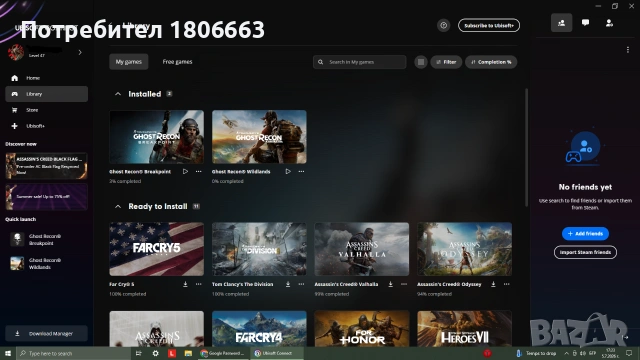The image size is (640, 360).
Task: Switch to Google Password Chrome window
Action: 222,353
